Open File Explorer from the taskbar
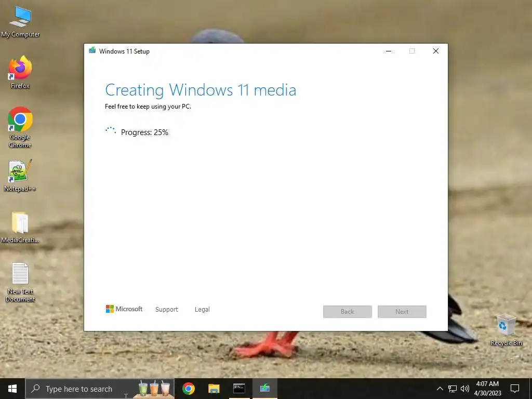532x399 pixels. pos(214,389)
